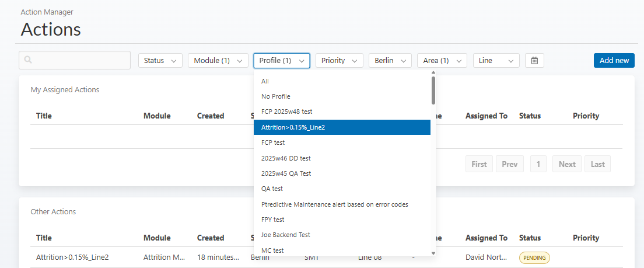Viewport: 644px width, 268px height.
Task: Expand the Module (1) filter dropdown
Action: (218, 61)
